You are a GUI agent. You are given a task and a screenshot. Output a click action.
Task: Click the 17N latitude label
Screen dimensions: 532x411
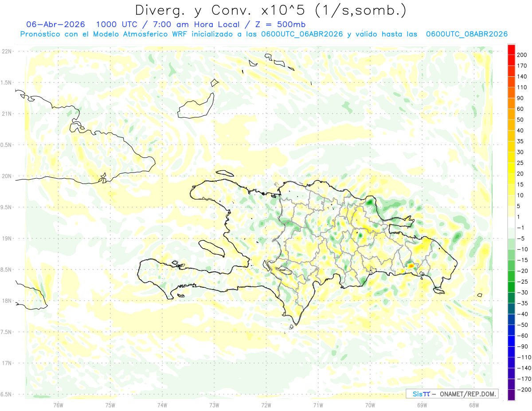point(7,363)
